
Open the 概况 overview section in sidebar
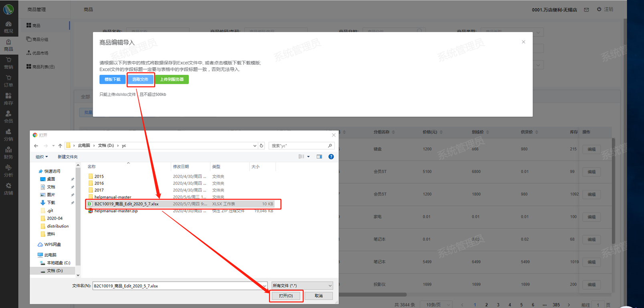point(8,27)
